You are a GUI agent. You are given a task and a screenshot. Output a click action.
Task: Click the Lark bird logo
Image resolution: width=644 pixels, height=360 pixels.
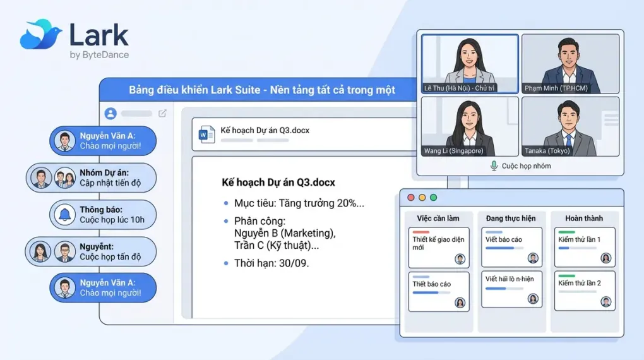pyautogui.click(x=40, y=34)
